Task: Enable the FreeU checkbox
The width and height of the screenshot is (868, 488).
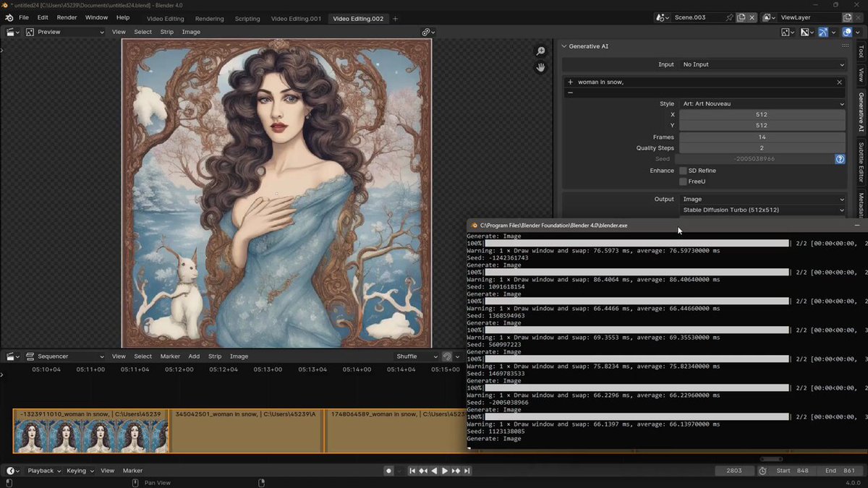Action: [683, 181]
